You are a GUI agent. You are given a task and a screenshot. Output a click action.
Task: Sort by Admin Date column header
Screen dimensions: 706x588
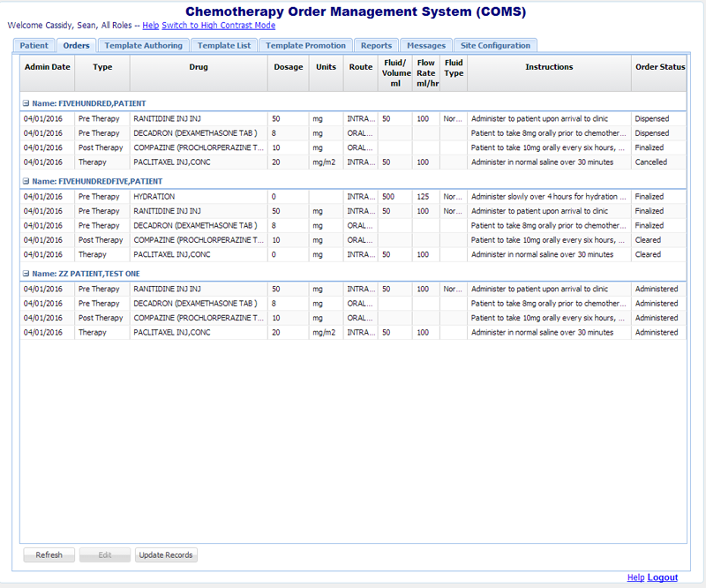48,73
